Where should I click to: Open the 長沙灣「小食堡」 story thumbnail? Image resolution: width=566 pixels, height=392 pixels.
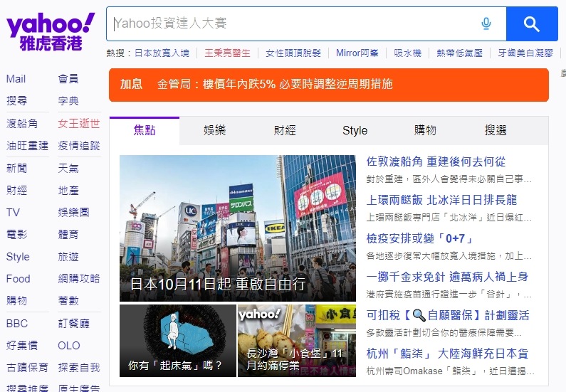point(297,341)
